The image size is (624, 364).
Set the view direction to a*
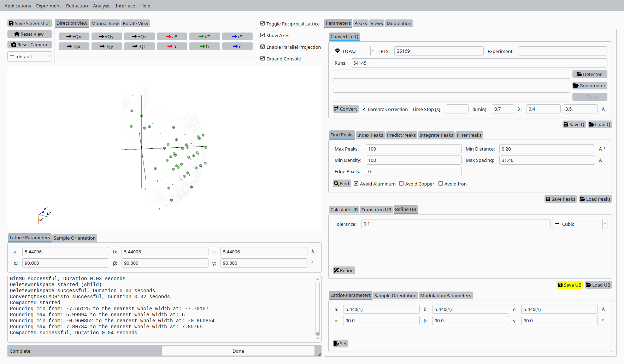[x=172, y=36]
